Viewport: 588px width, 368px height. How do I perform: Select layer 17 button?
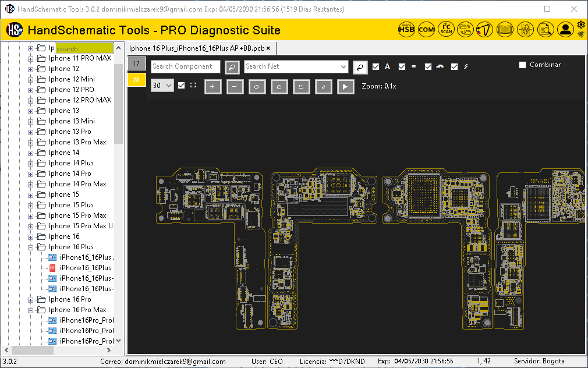[136, 63]
